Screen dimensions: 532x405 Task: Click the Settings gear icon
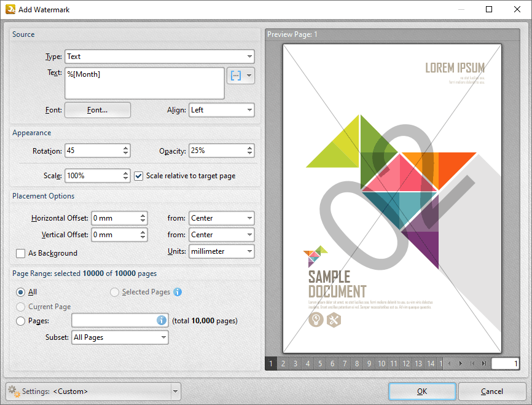click(x=12, y=391)
